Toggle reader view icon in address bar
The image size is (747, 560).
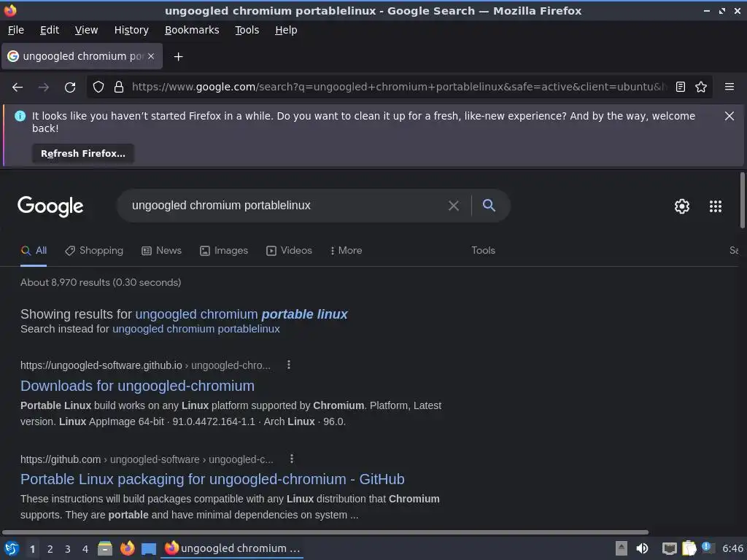pyautogui.click(x=681, y=87)
